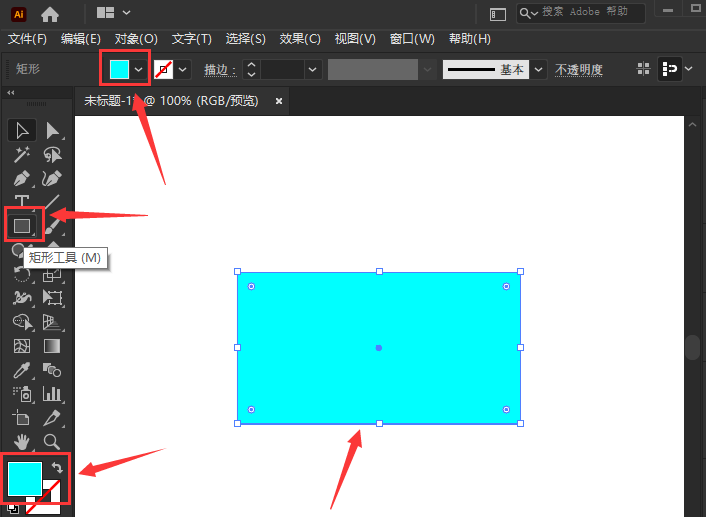Open the search options dropdown arrow
The image size is (706, 517).
coord(534,14)
